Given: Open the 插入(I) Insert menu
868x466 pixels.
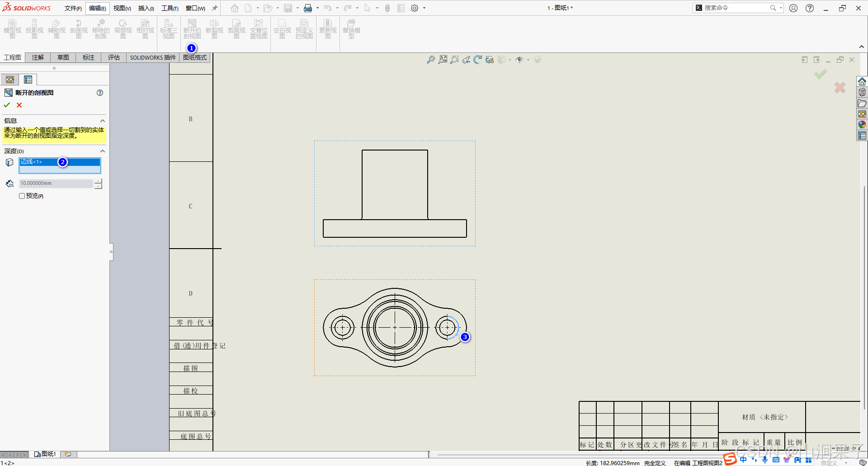Looking at the screenshot, I should tap(146, 8).
